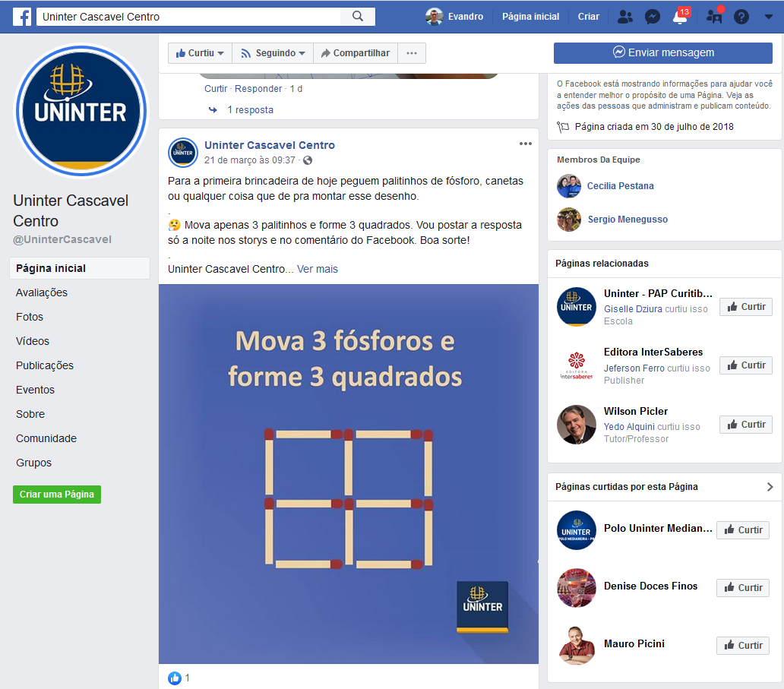Open the matchstick puzzle post image
This screenshot has height=689, width=784.
point(349,474)
